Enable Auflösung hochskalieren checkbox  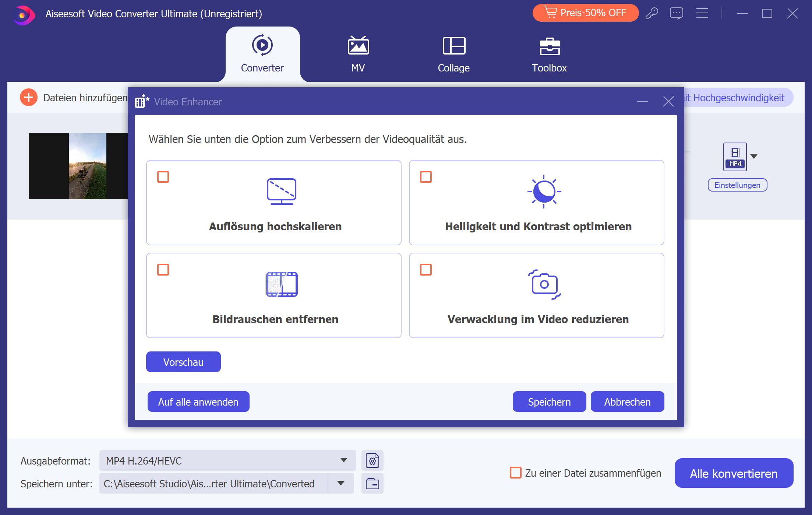click(163, 177)
